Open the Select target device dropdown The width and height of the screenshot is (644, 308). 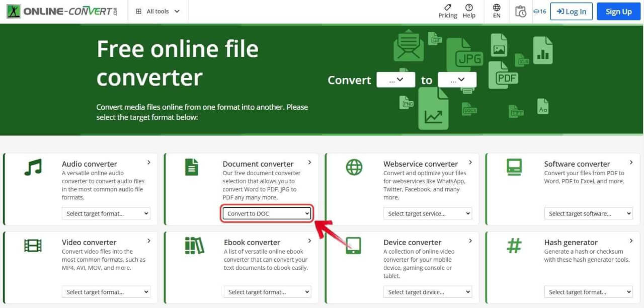428,292
